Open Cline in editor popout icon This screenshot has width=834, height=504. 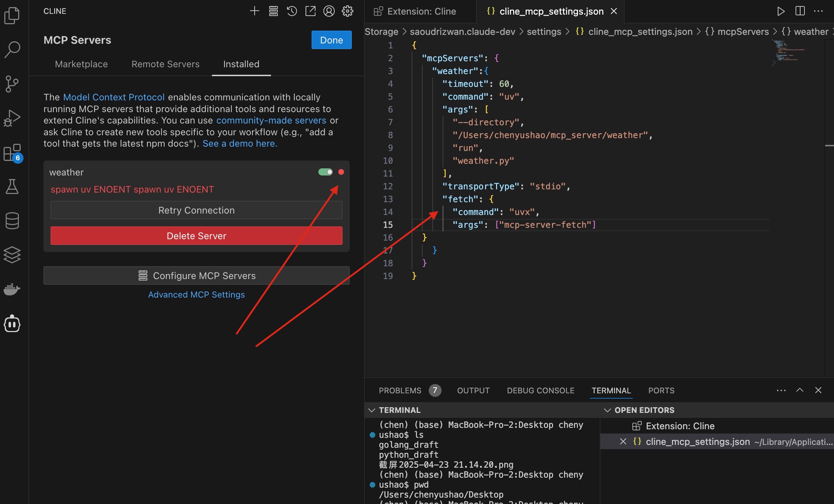coord(310,11)
